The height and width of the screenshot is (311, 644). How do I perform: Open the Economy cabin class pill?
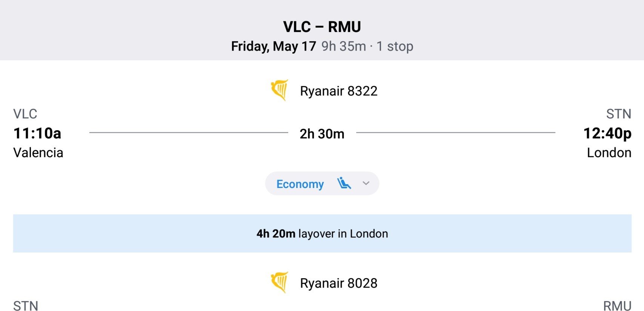pos(322,183)
